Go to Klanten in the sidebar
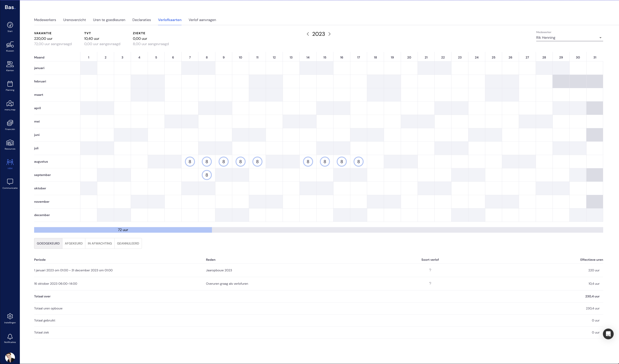The height and width of the screenshot is (364, 619). click(10, 64)
